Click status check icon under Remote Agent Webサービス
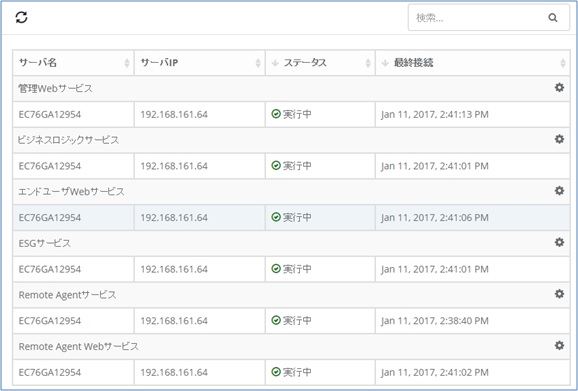578x391 pixels. tap(276, 372)
